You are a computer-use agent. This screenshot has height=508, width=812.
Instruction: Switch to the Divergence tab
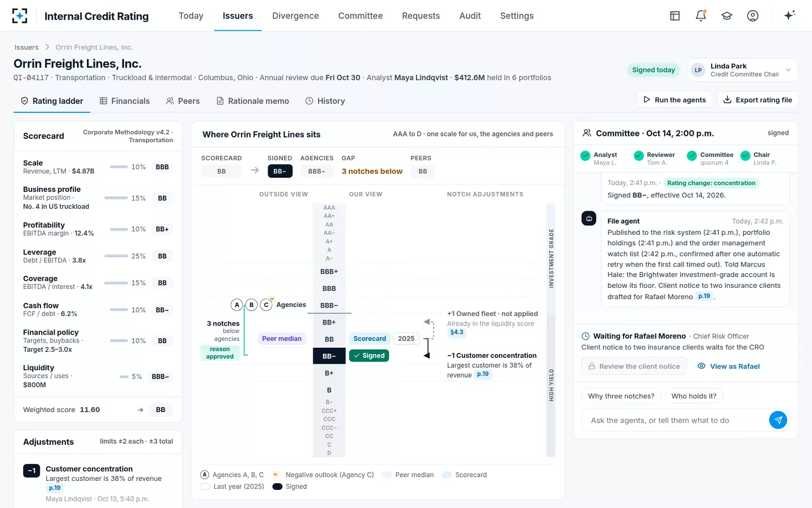(x=295, y=16)
